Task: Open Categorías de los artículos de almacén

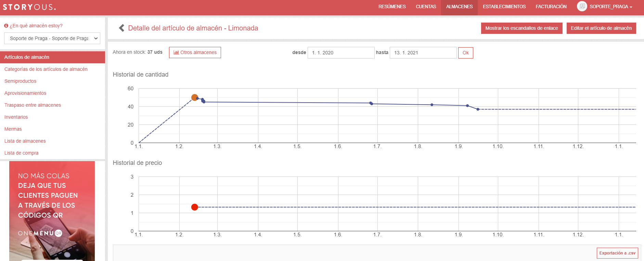Action: 46,69
